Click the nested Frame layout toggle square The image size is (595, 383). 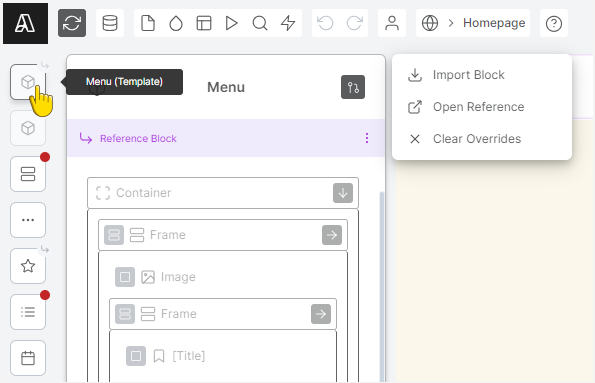pos(125,314)
